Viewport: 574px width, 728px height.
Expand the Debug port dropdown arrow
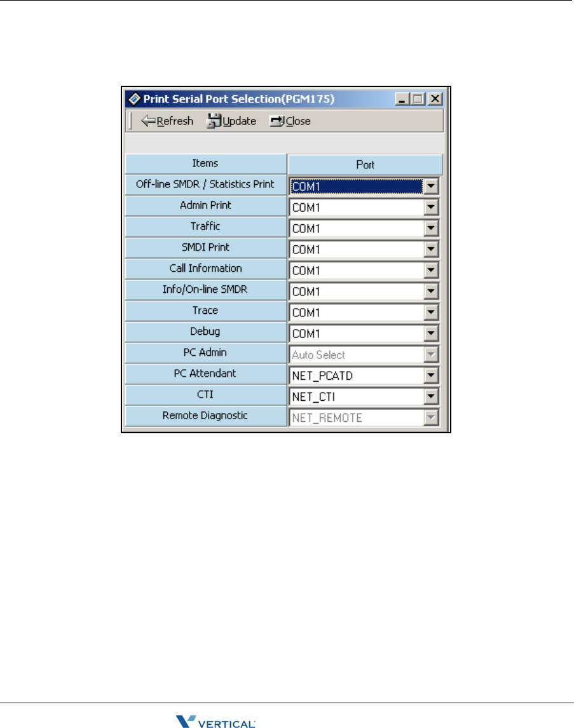(431, 334)
